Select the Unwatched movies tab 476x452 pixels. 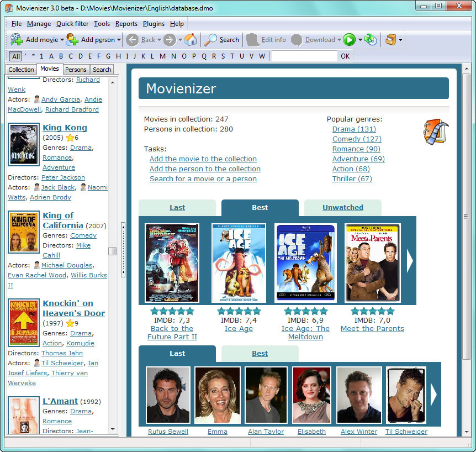tap(343, 207)
